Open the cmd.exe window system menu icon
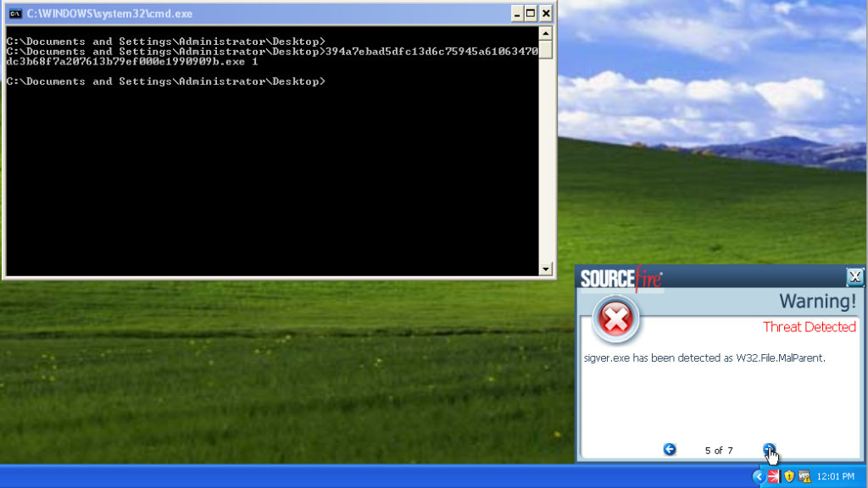Viewport: 868px width, 488px height. [15, 14]
